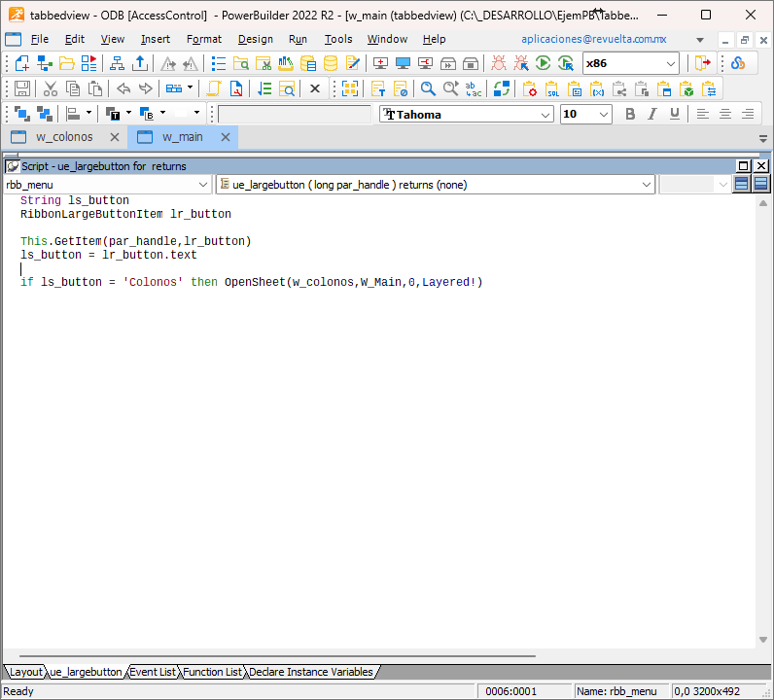This screenshot has width=774, height=700.
Task: Click the aplicaciones@revuelta.com.mx account link
Action: tap(593, 39)
